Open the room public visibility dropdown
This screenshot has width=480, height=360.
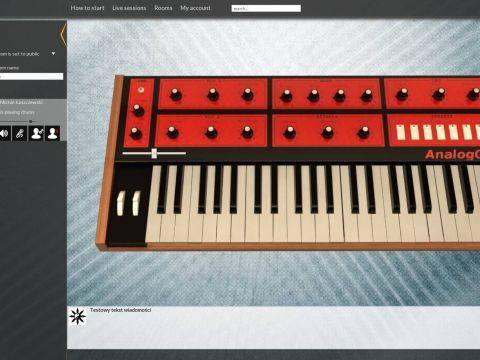53,54
